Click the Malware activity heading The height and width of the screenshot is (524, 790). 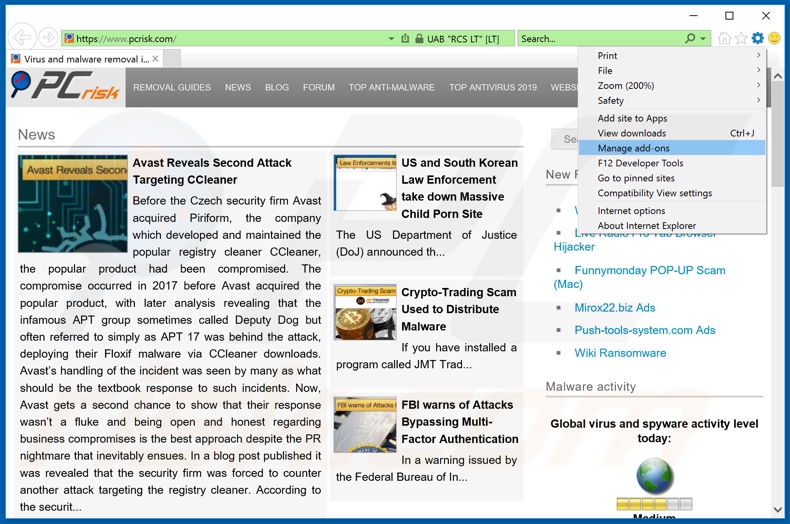pyautogui.click(x=590, y=386)
